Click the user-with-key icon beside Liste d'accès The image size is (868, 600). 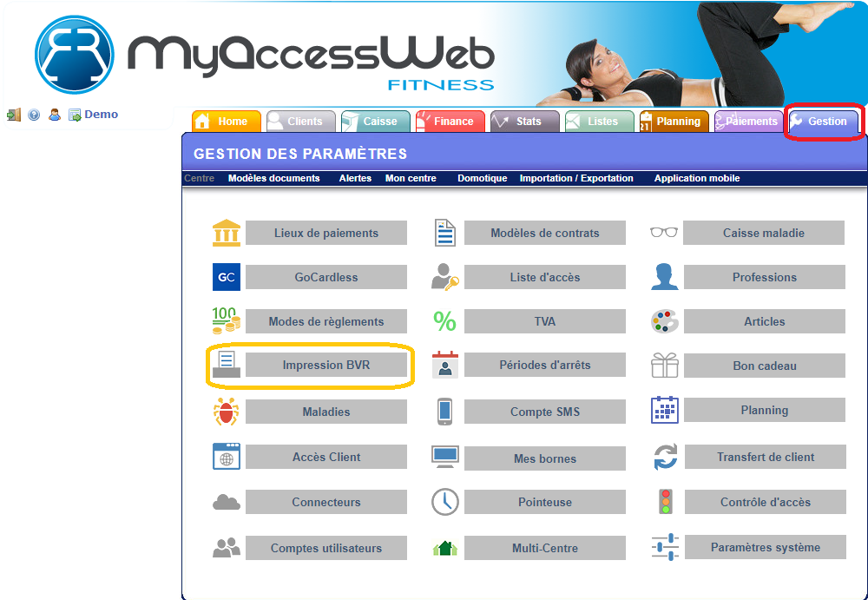[445, 276]
